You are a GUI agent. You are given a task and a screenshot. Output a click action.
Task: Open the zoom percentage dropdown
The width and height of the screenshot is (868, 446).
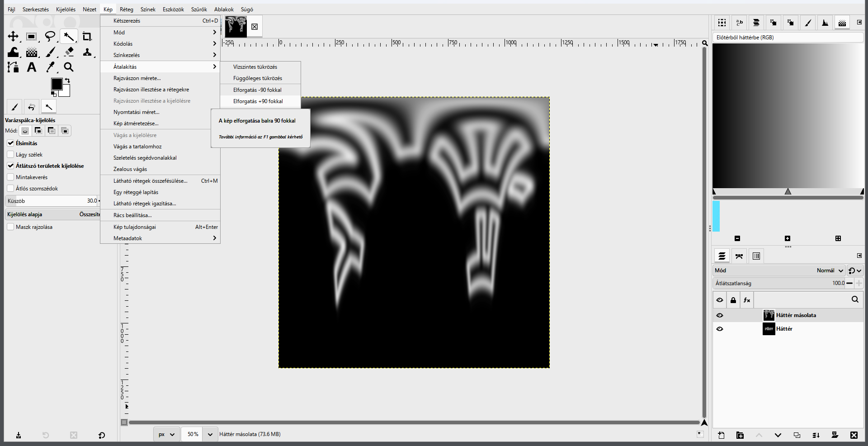tap(210, 434)
